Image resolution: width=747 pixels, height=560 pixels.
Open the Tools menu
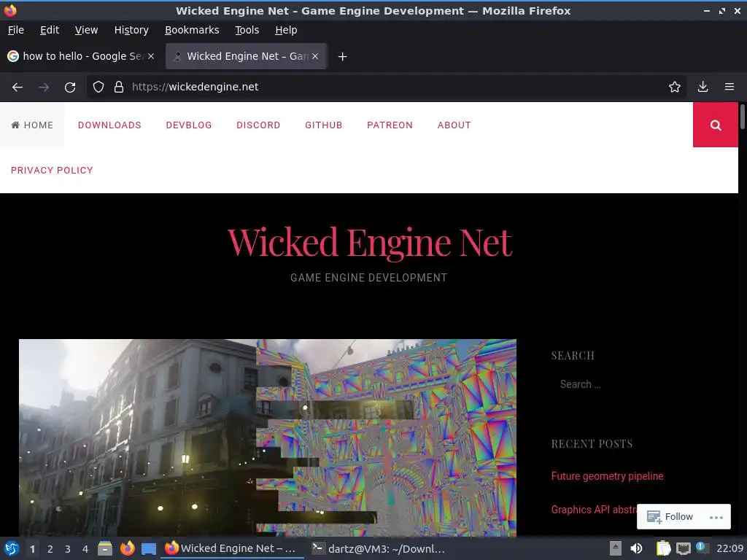pos(247,30)
